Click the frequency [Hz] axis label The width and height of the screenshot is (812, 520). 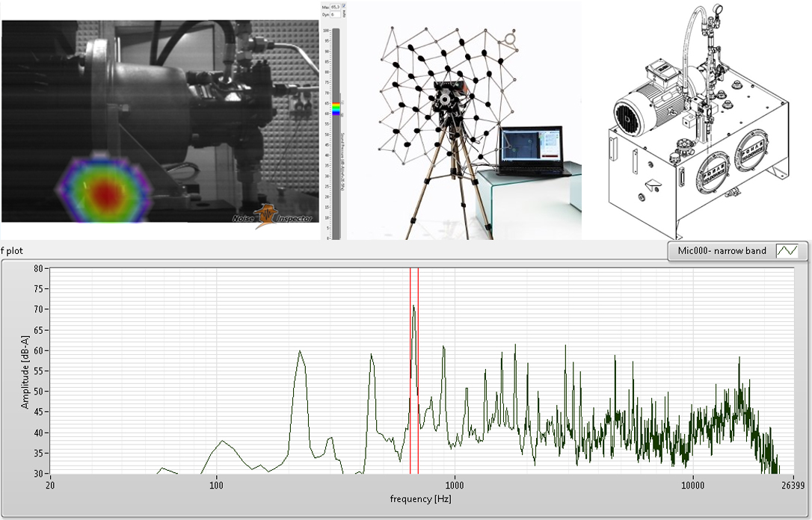tap(420, 499)
